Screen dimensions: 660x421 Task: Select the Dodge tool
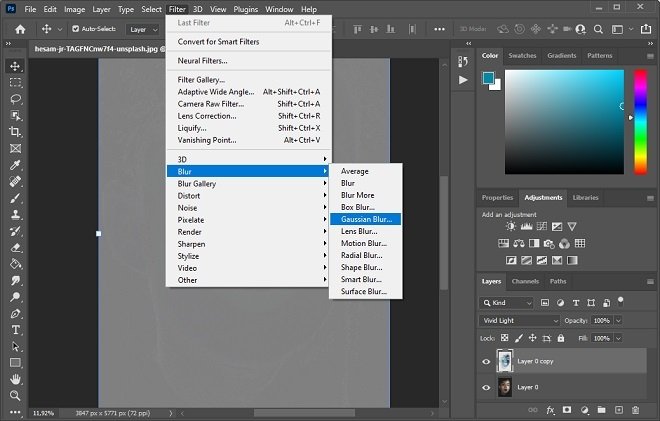(x=15, y=297)
